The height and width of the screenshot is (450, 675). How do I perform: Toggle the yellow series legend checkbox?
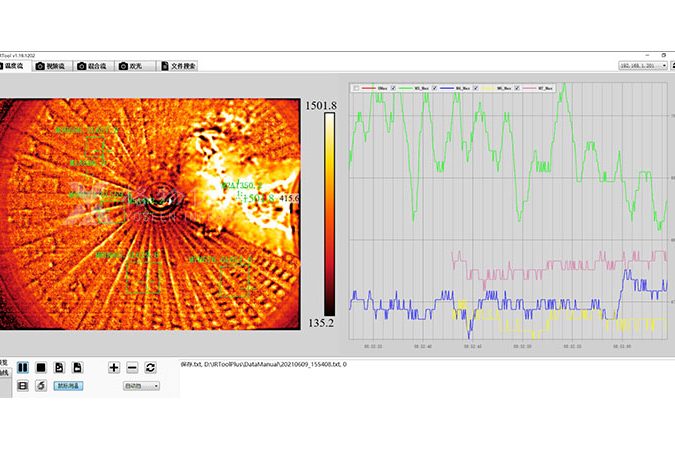click(475, 88)
